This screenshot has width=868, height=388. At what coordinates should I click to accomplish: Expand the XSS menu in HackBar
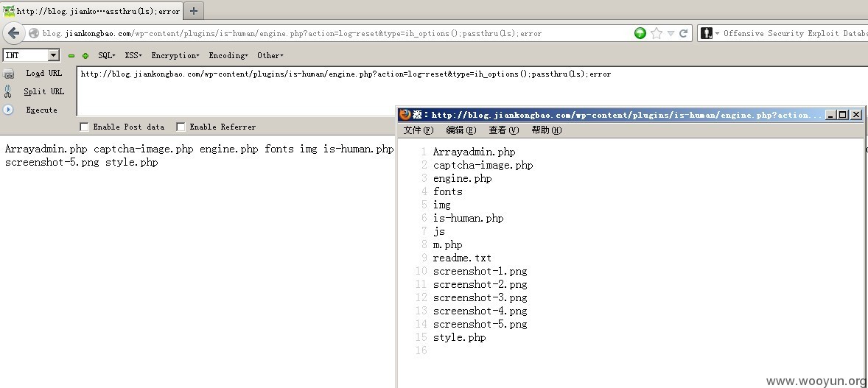pos(133,55)
